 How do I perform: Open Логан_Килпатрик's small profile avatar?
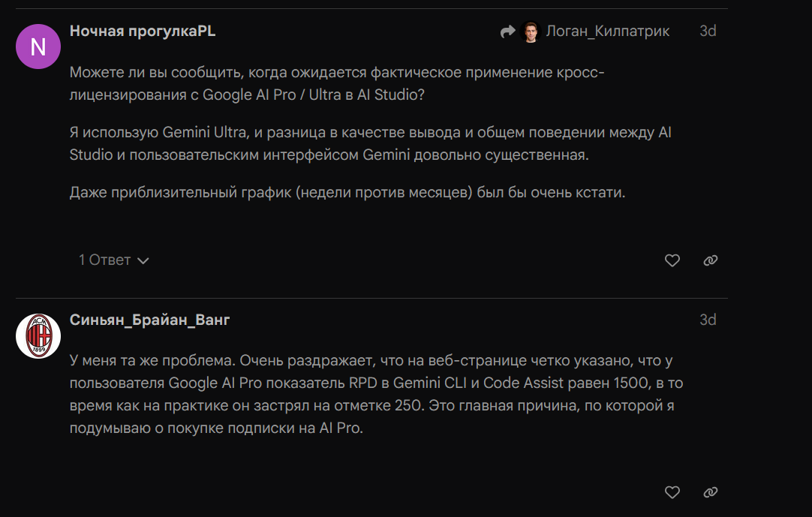[530, 32]
